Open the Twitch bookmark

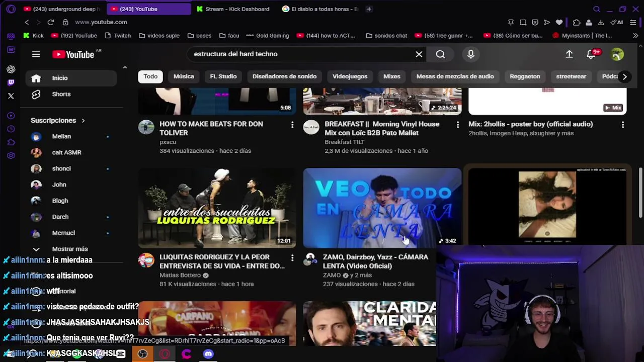coord(118,36)
